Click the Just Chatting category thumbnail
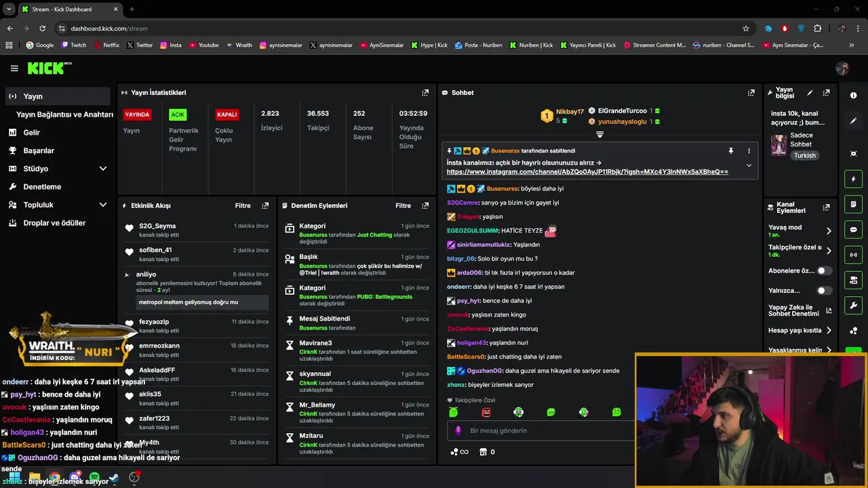This screenshot has width=868, height=488. [x=778, y=145]
